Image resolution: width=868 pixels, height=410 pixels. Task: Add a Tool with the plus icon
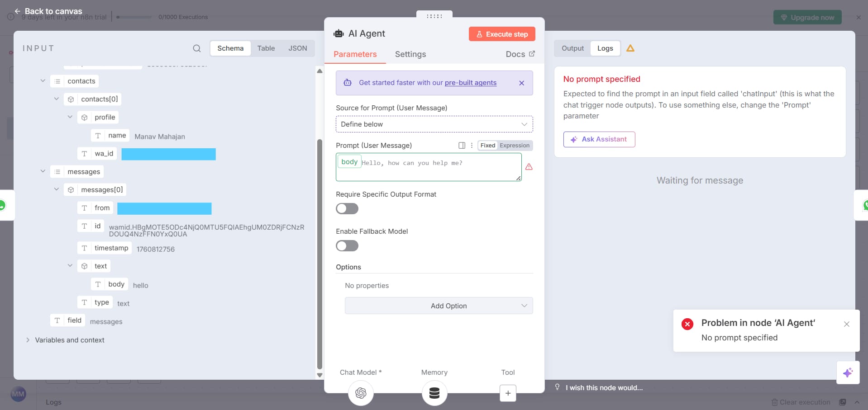coord(508,393)
